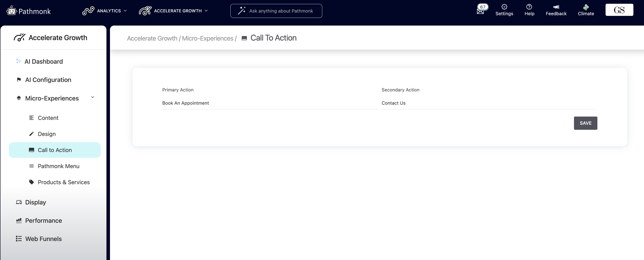This screenshot has height=260, width=644.
Task: Collapse the Micro-Experiences chevron
Action: (x=93, y=97)
